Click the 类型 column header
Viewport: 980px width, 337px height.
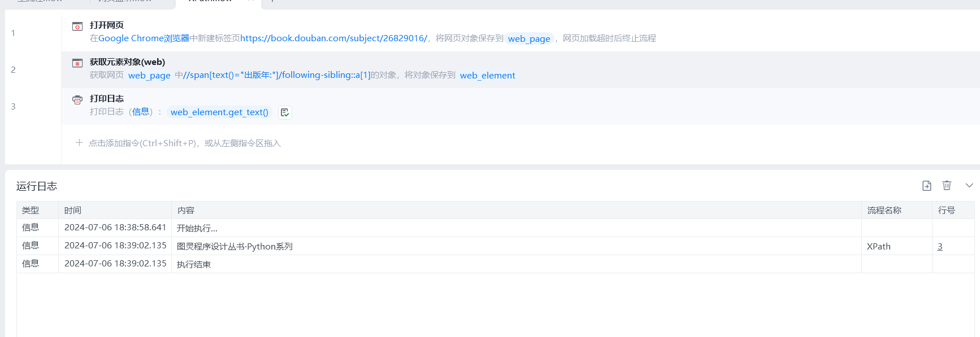pos(31,210)
